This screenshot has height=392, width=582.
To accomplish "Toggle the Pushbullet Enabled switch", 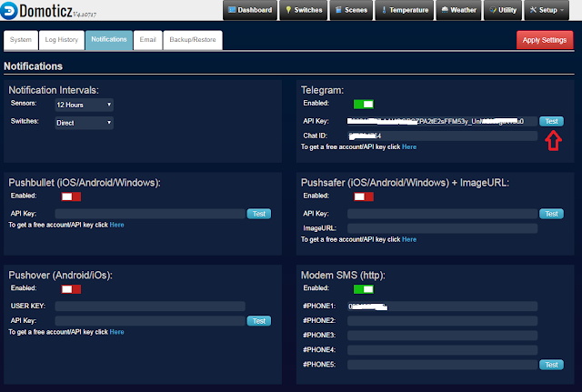I will 71,196.
